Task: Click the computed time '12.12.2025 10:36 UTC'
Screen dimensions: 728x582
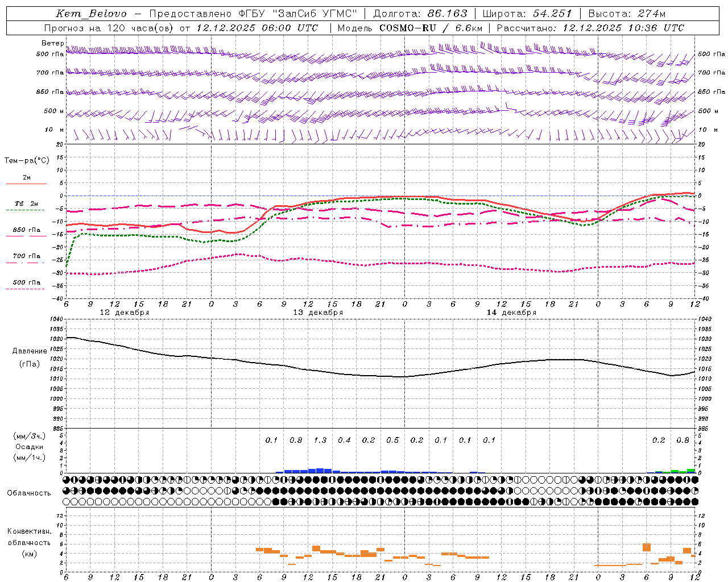Action: pos(623,28)
